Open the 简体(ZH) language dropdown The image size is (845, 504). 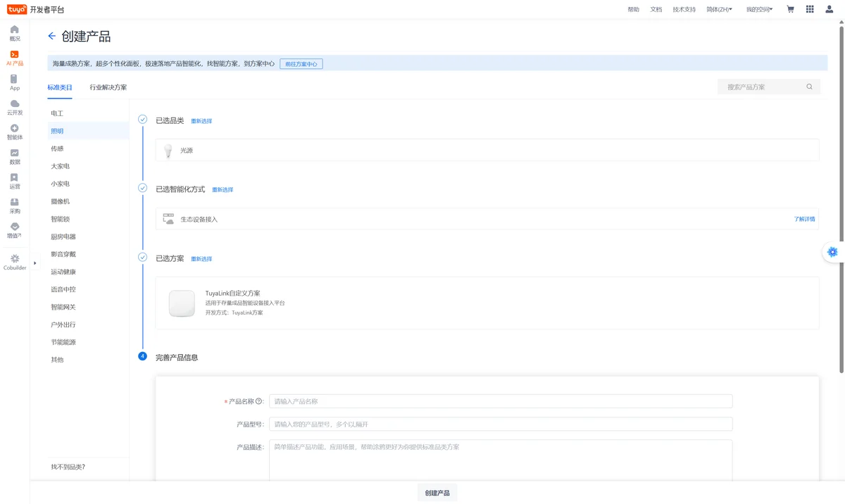pyautogui.click(x=719, y=9)
